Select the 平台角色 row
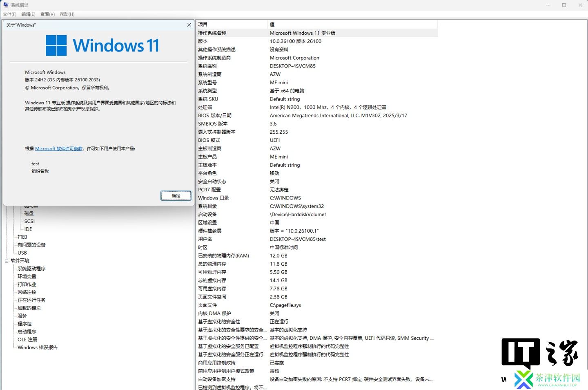 click(x=316, y=173)
